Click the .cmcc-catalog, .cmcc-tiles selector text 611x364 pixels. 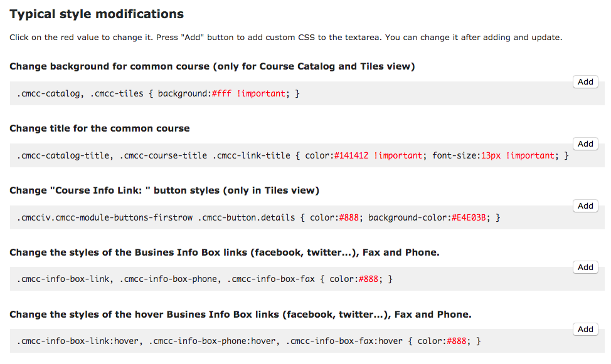80,93
